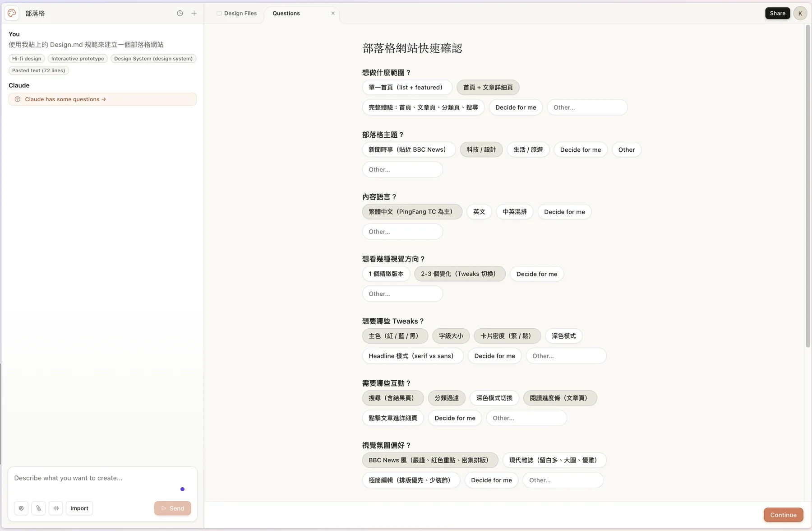Choose Decide for me under 需要哪些互動

click(x=455, y=418)
